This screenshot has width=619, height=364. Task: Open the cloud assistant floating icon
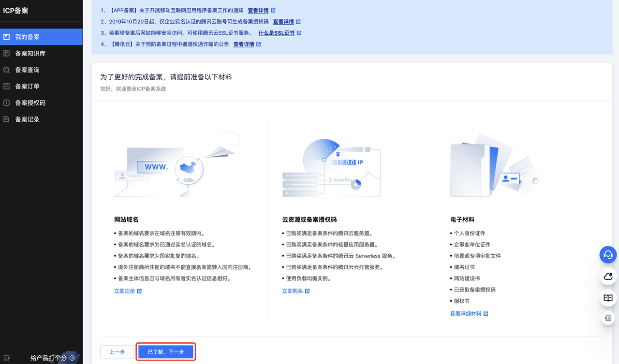click(608, 277)
